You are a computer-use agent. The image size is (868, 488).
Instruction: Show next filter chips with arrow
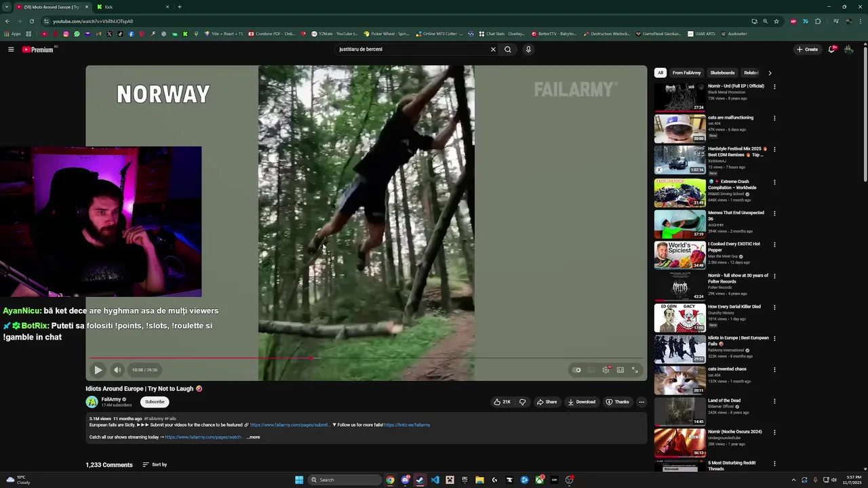point(770,73)
